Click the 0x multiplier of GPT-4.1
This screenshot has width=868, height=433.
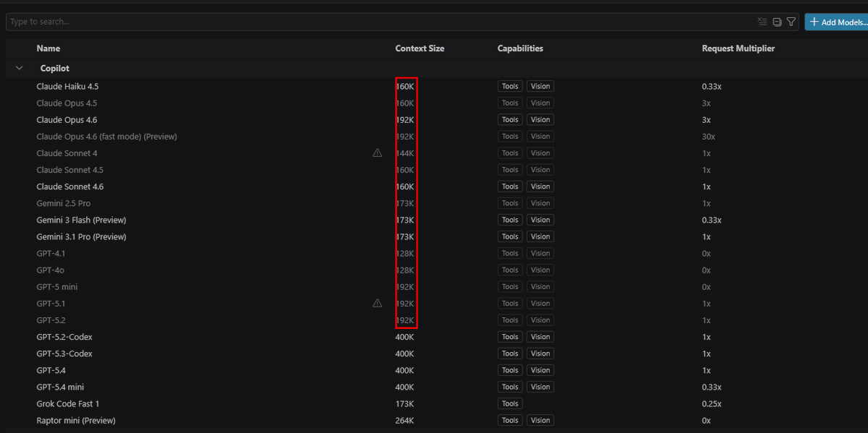(706, 253)
